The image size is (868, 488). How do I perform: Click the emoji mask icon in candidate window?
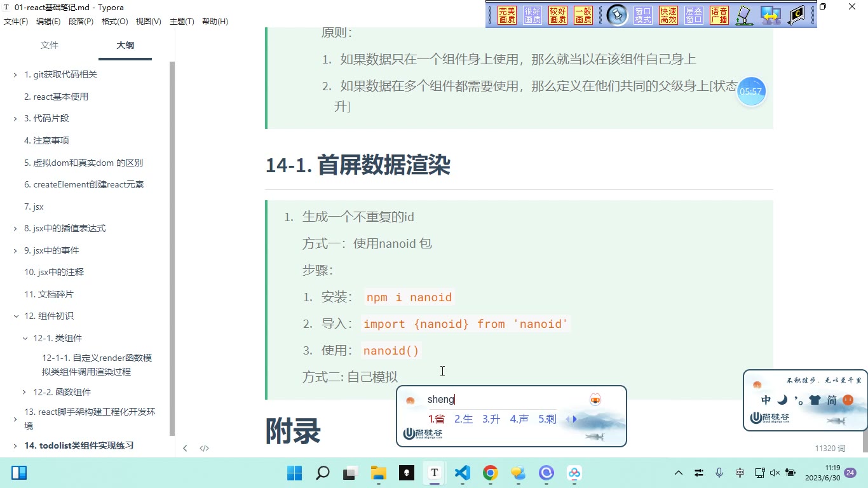pyautogui.click(x=595, y=399)
